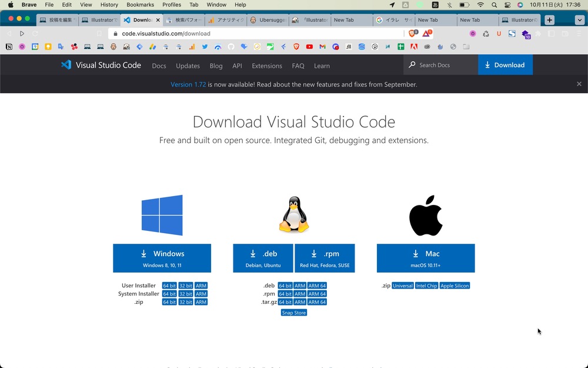Expand the tab list dropdown chevron
Screen dimensions: 588x368
coord(579,20)
